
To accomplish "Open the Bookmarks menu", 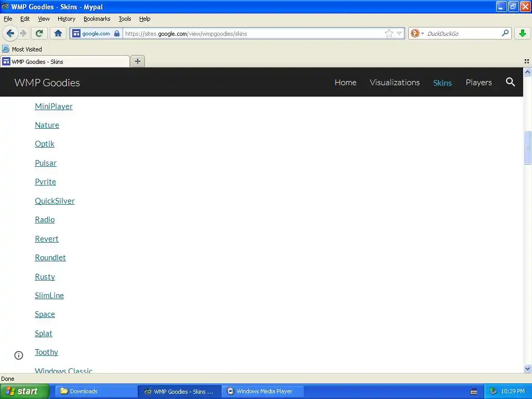I will 97,19.
